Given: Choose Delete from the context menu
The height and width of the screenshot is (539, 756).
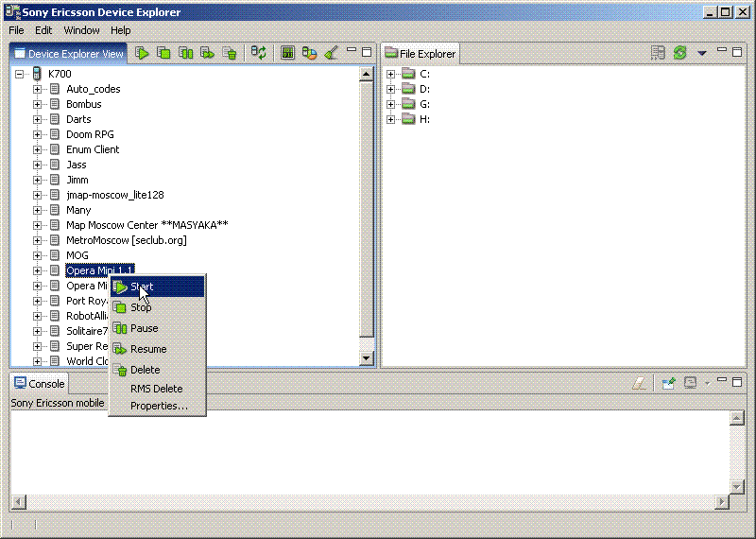Looking at the screenshot, I should (157, 370).
